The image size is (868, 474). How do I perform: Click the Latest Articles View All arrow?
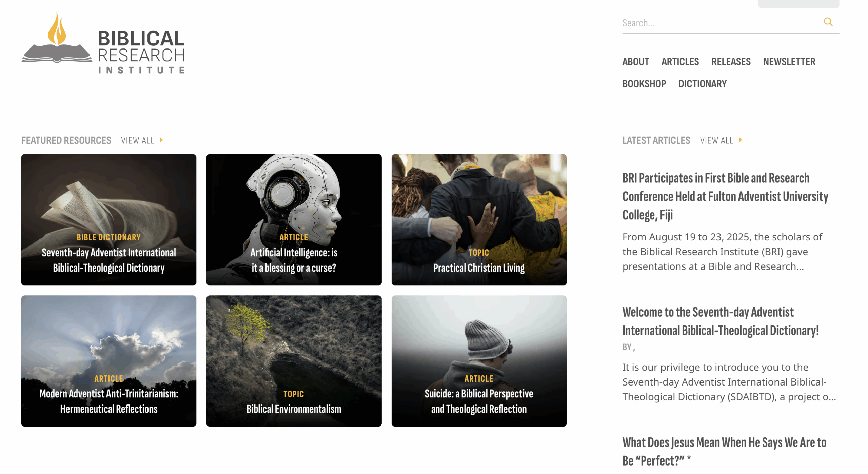pyautogui.click(x=740, y=140)
